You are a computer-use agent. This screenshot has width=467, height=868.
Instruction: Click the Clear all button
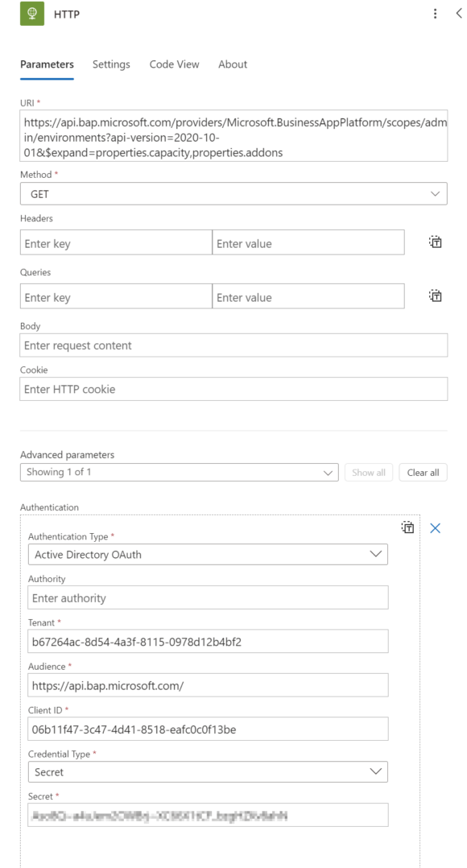(x=423, y=473)
